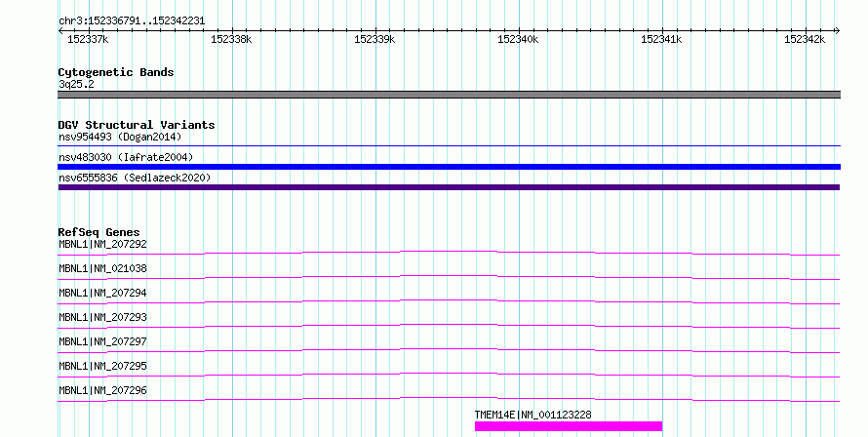868x437 pixels.
Task: Click the NM_207296 intron line
Action: click(449, 399)
